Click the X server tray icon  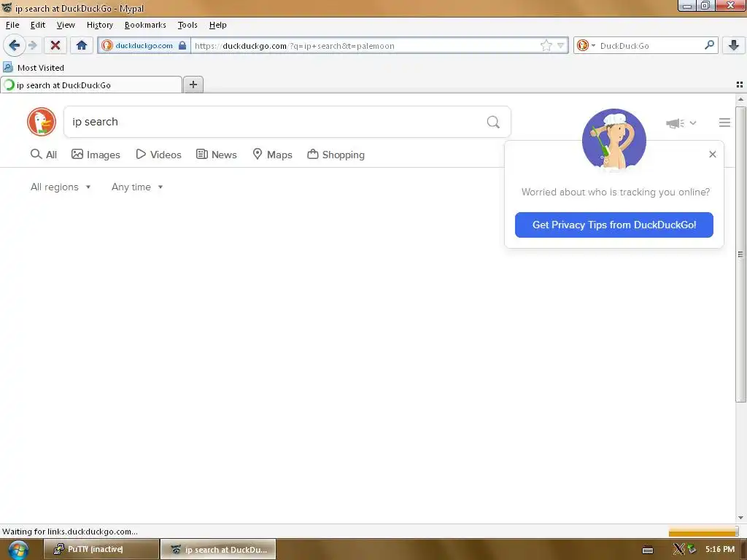tap(678, 550)
